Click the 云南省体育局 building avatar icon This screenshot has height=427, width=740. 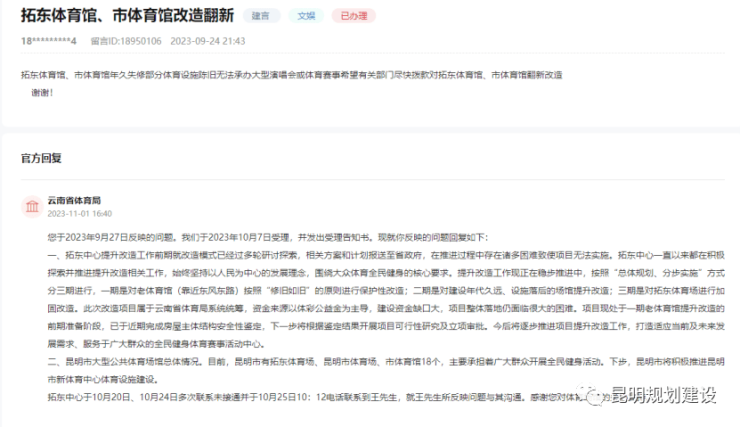[30, 205]
